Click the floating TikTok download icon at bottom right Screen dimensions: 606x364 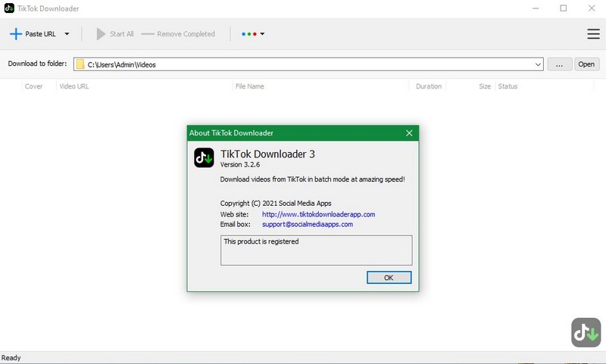click(x=586, y=332)
